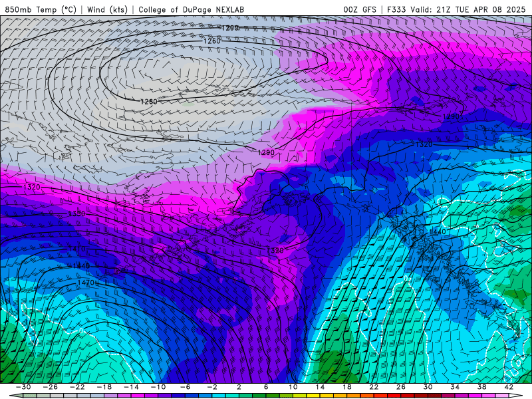Screen dimensions: 532x399
Task: Click the positive 14 label on the color scale
Action: (320, 387)
